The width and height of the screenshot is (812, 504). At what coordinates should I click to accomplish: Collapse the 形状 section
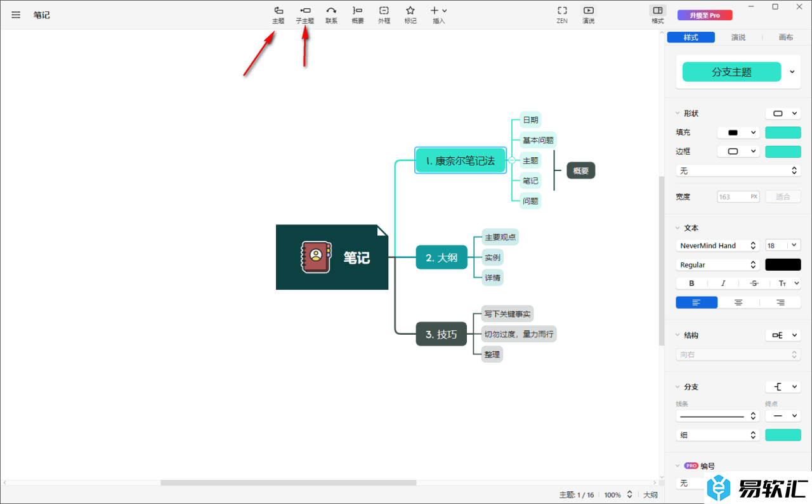(678, 113)
